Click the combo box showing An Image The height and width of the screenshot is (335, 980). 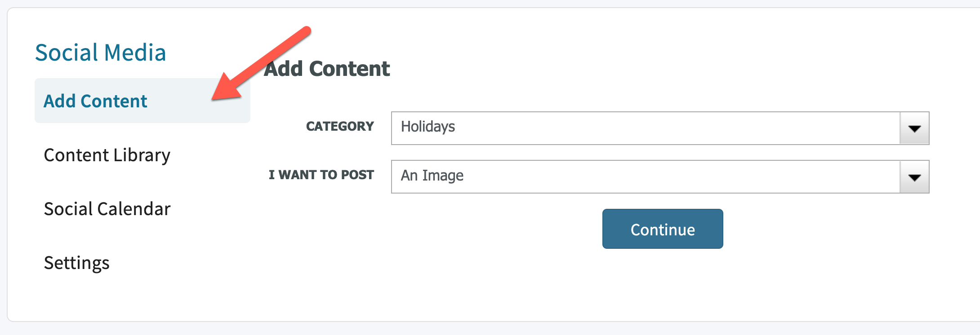click(x=660, y=177)
